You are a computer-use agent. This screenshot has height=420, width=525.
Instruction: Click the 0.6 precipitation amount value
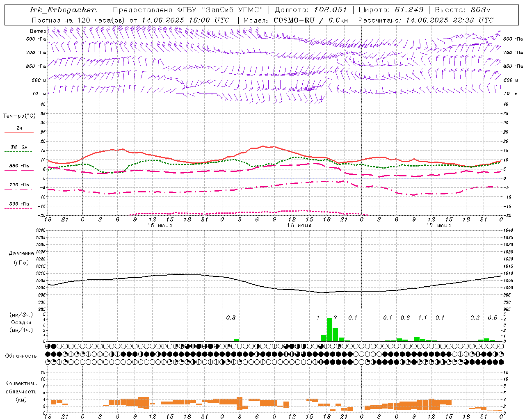405,317
